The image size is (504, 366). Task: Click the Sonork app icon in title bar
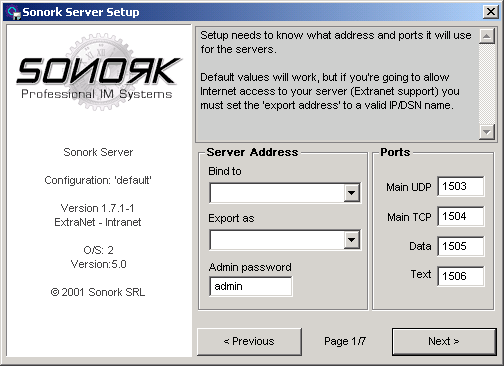click(x=14, y=12)
